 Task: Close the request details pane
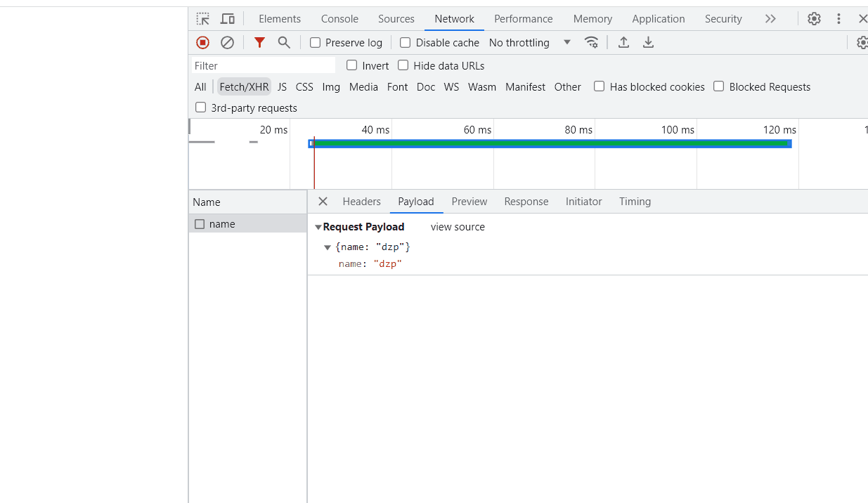[323, 202]
